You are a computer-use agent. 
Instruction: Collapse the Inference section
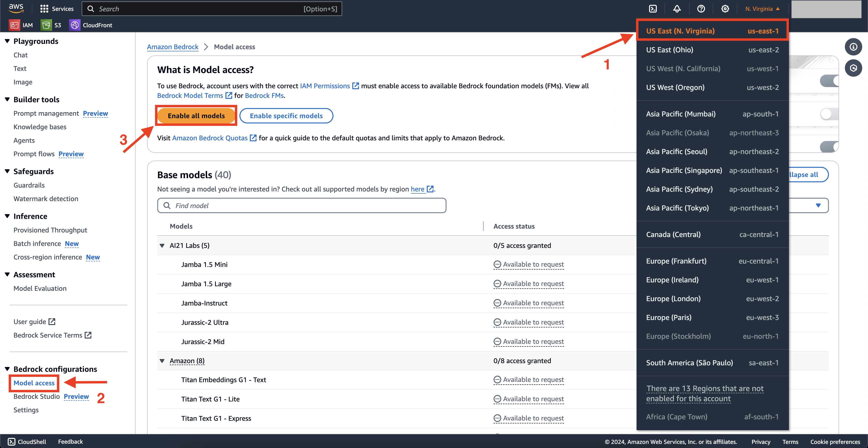pos(7,216)
